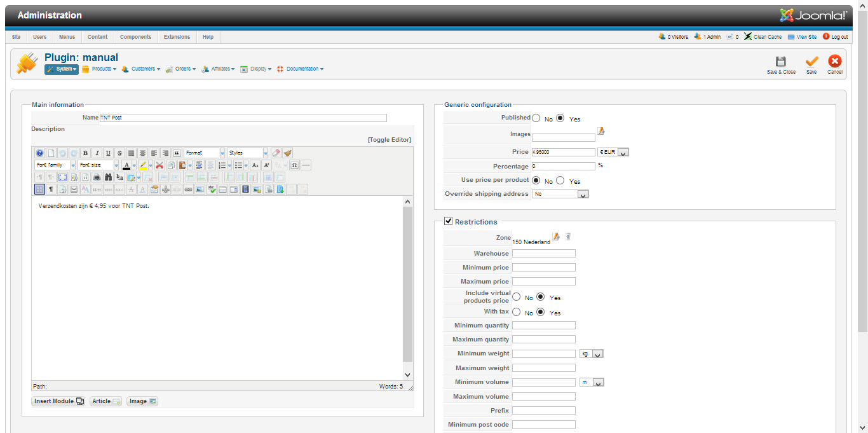The image size is (868, 433).
Task: Cancel editing the plugin
Action: 835,65
